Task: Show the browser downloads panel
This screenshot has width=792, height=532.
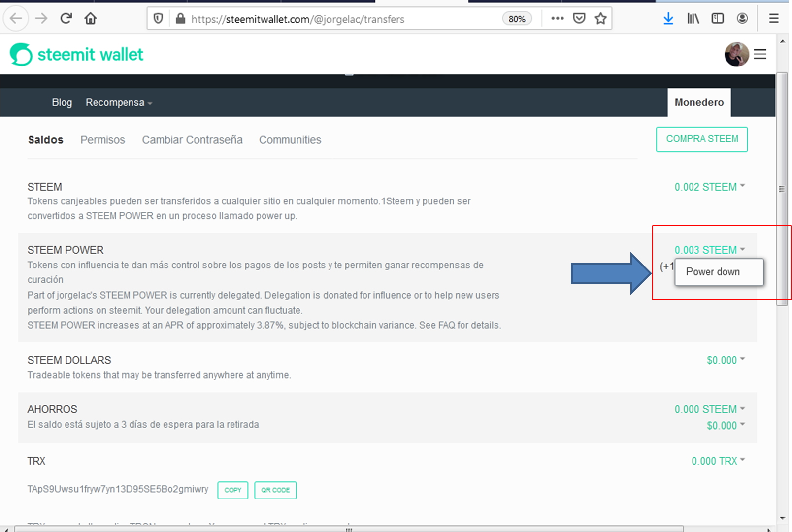Action: coord(668,19)
